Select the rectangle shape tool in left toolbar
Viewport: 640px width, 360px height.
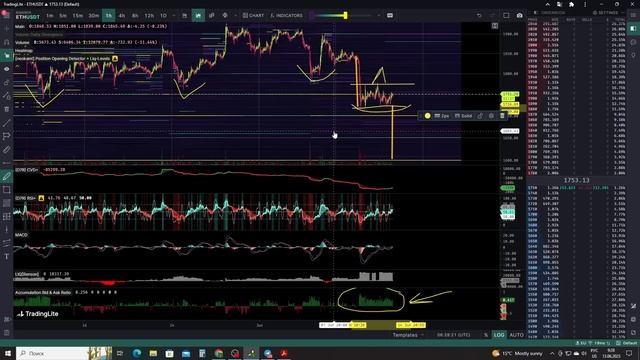point(7,190)
